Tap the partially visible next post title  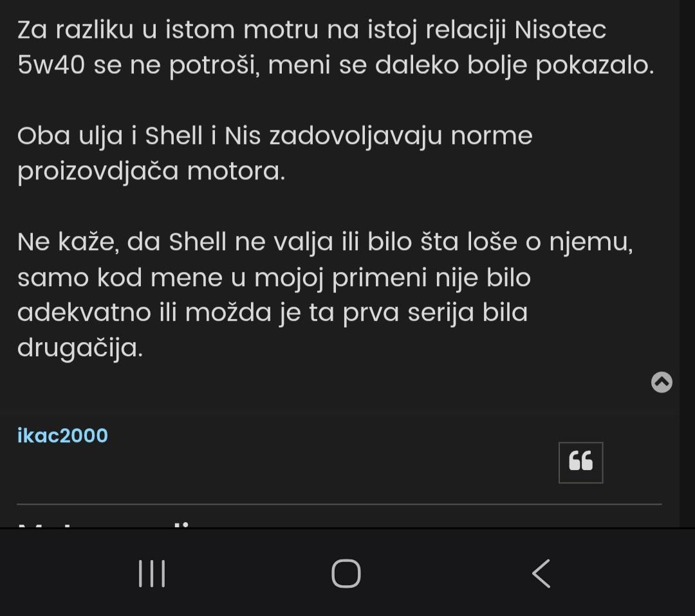point(103,523)
